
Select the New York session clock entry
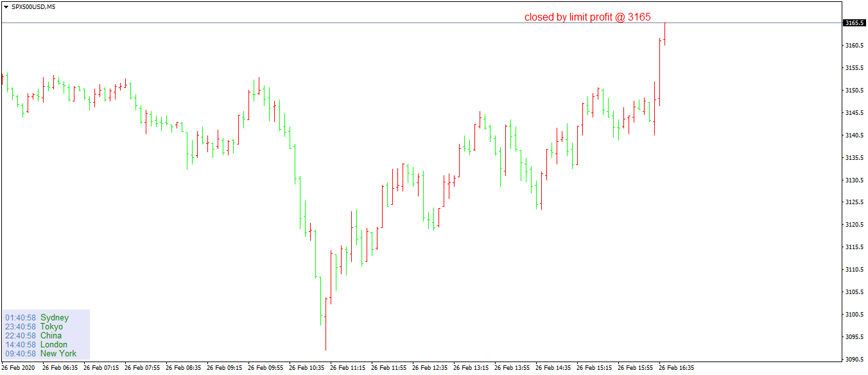[x=40, y=354]
